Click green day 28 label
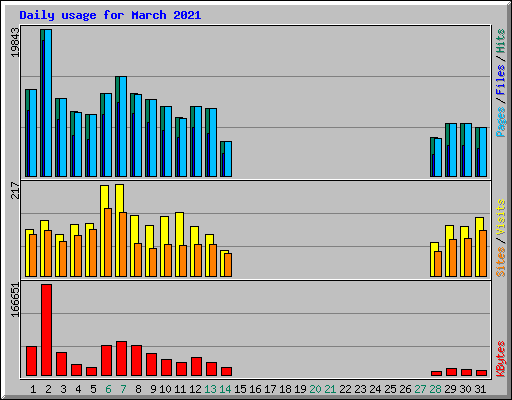Image resolution: width=512 pixels, height=400 pixels. coord(435,389)
